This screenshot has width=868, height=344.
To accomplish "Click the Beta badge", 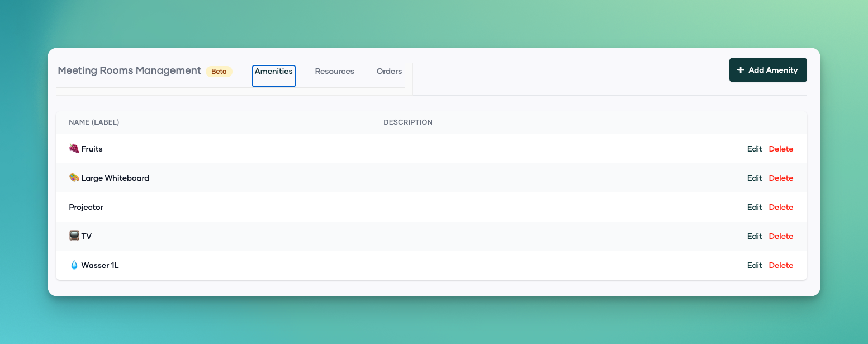I will coord(219,72).
